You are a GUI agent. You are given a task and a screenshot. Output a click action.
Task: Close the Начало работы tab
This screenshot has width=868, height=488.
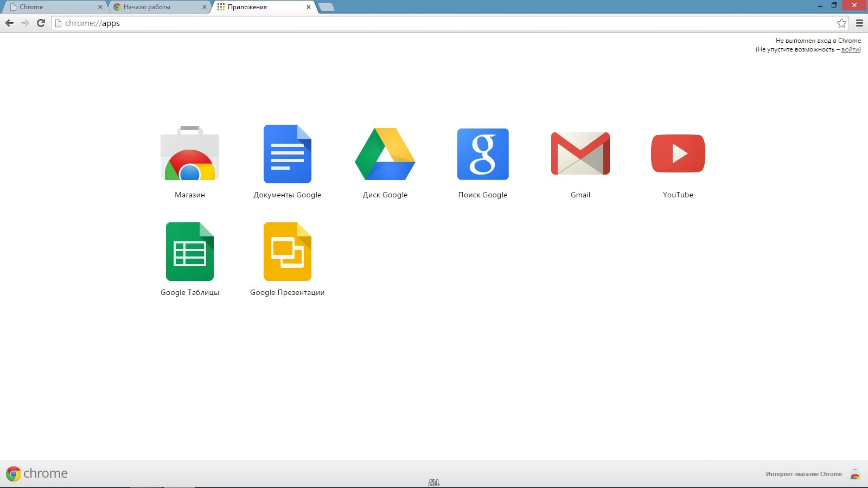click(204, 7)
